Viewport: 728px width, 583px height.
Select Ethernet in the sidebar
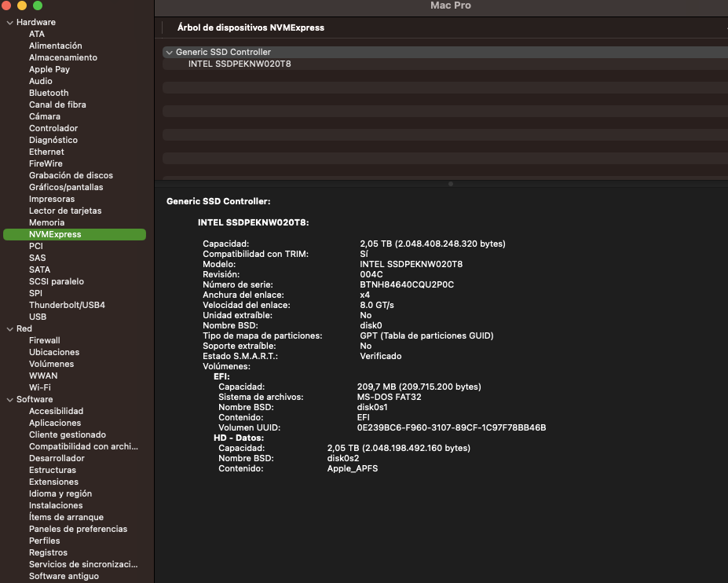[x=46, y=152]
